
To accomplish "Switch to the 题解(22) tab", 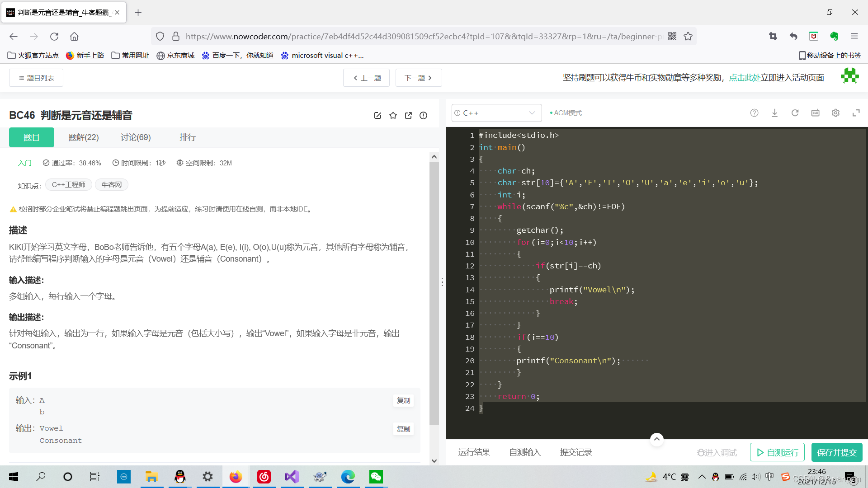I will click(84, 137).
